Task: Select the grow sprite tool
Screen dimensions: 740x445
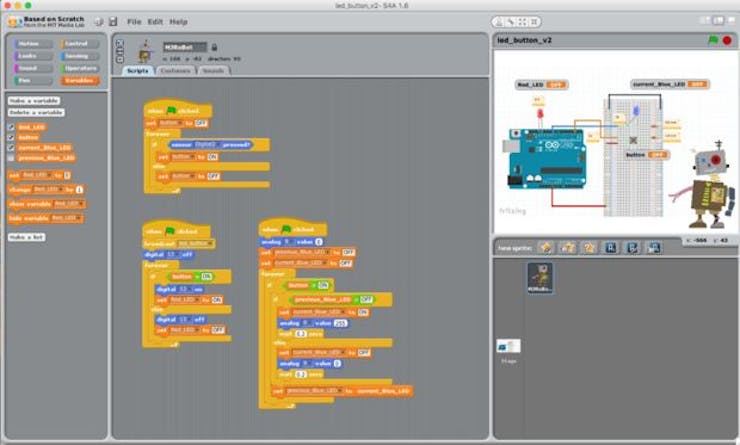Action: point(522,22)
